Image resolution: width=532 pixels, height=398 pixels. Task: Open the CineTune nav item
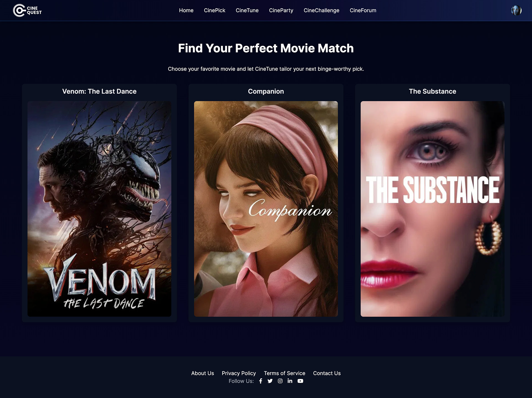pos(247,10)
